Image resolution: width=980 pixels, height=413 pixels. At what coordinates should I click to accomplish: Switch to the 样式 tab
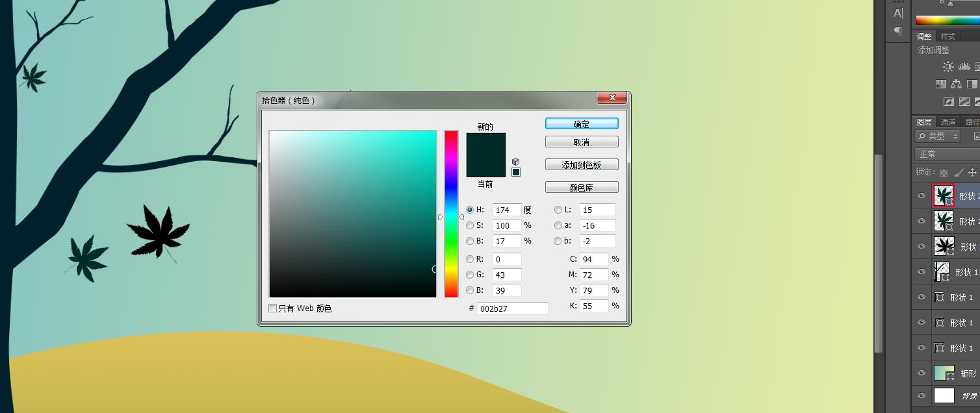(948, 36)
